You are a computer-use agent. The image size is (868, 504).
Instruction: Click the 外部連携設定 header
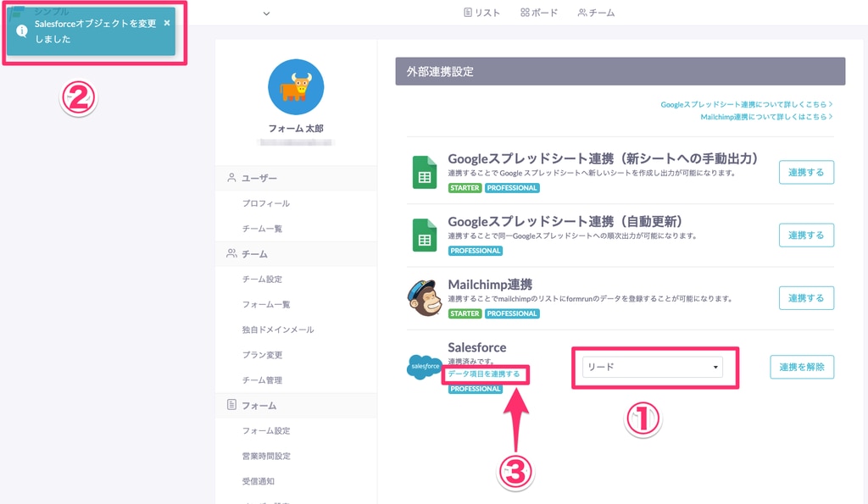[x=620, y=71]
